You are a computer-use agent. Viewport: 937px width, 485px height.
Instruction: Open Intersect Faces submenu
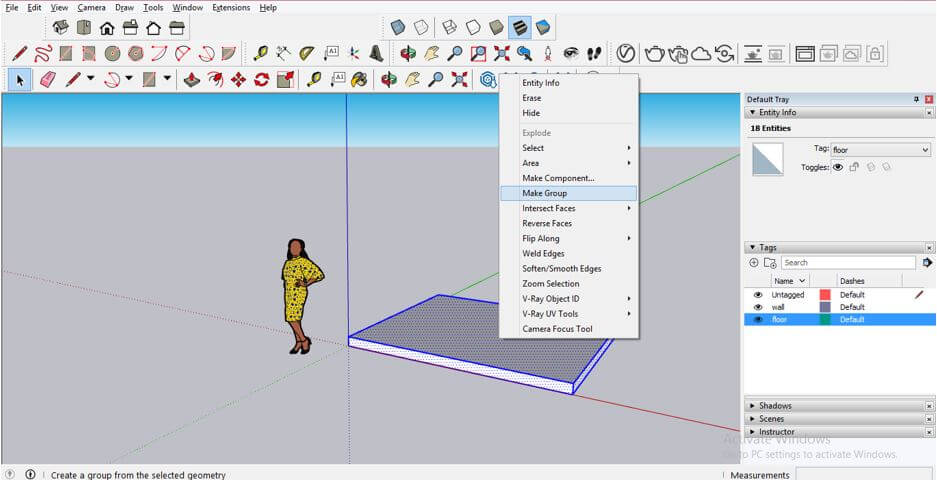pos(568,208)
